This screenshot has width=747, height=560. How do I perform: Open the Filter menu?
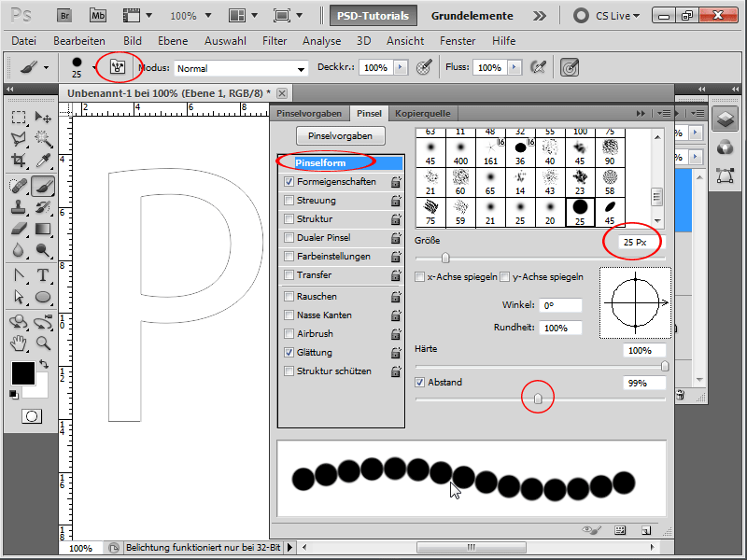275,41
